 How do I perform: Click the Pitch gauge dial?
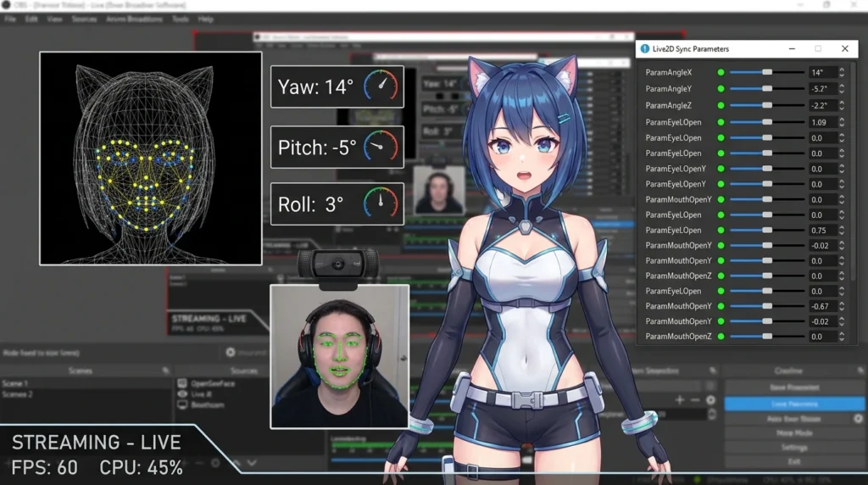coord(381,148)
